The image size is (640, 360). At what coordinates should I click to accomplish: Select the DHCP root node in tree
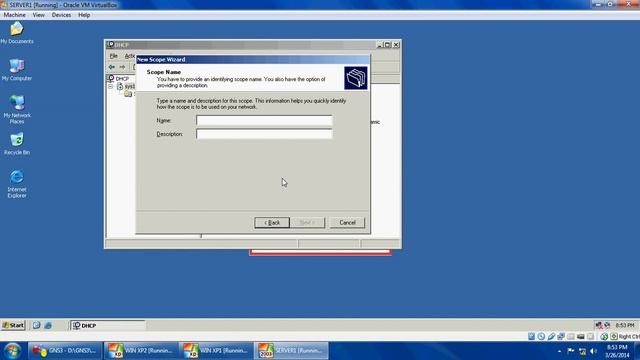[118, 78]
